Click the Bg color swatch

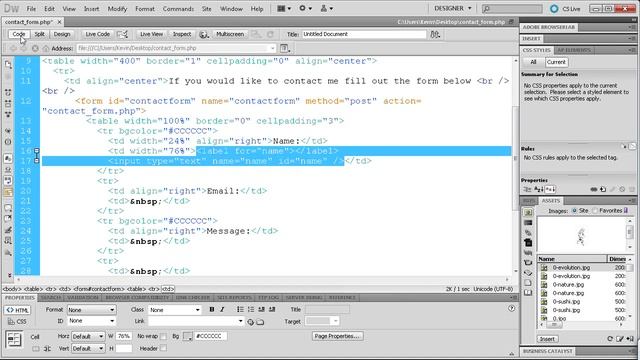click(x=187, y=337)
